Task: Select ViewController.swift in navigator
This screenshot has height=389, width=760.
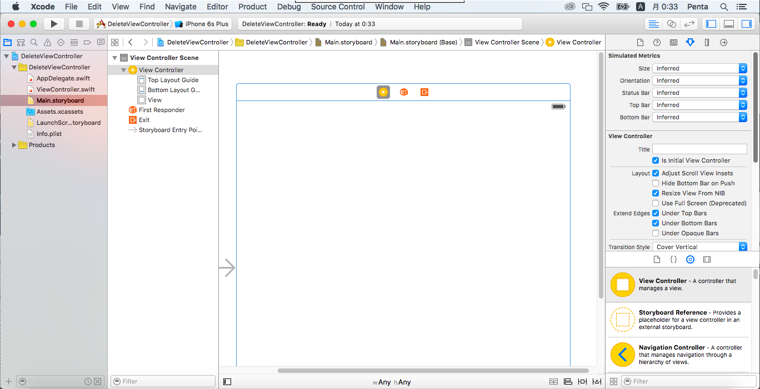Action: coord(65,90)
